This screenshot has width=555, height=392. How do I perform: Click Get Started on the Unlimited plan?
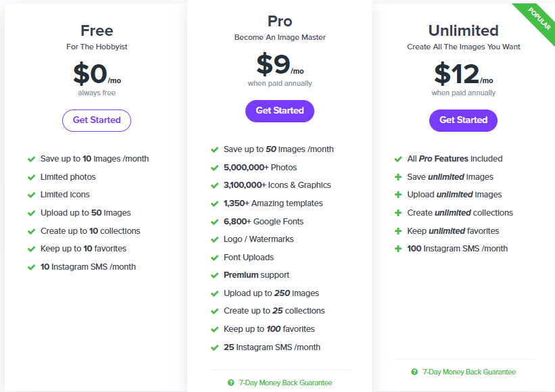click(462, 120)
